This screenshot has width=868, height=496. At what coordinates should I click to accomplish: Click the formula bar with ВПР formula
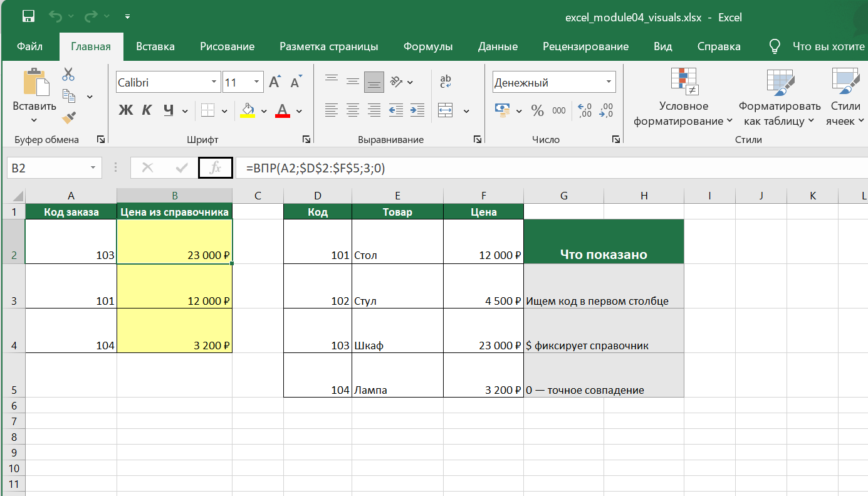tap(552, 168)
